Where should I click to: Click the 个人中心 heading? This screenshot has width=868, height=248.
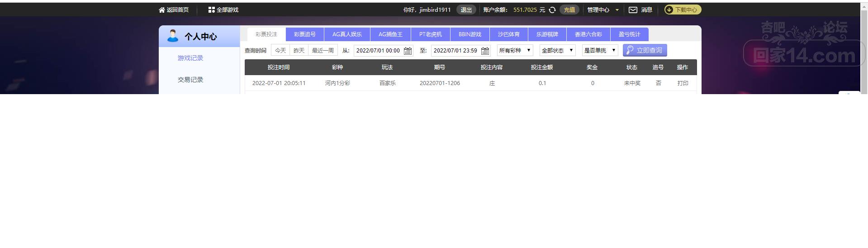coord(200,37)
